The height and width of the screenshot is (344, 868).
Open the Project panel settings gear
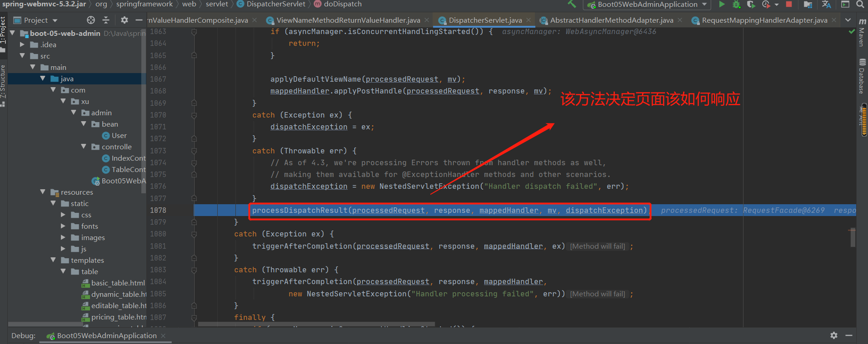[x=125, y=20]
